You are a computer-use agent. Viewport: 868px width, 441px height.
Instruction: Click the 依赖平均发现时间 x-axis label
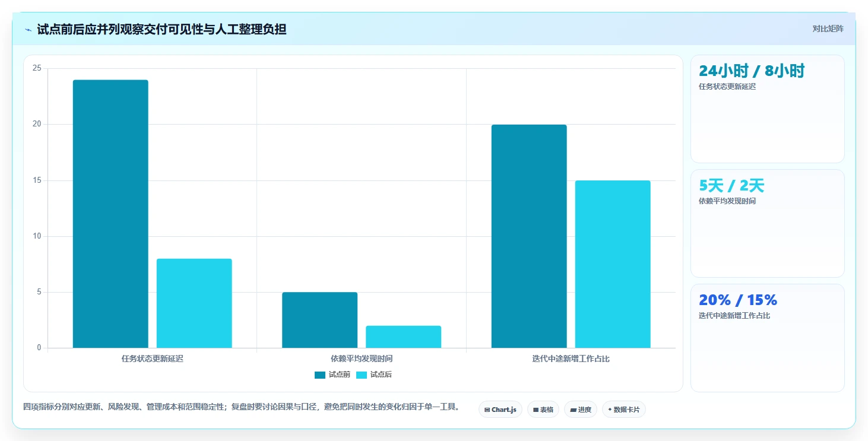point(362,358)
